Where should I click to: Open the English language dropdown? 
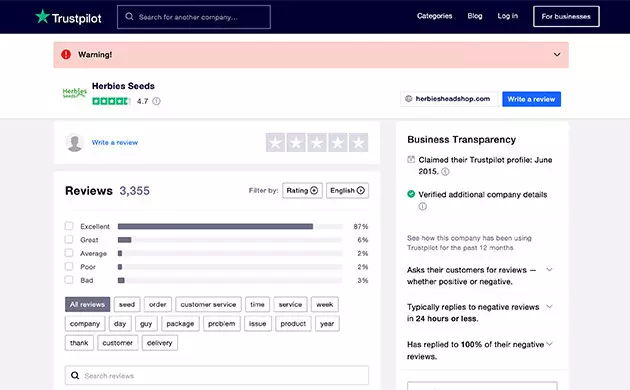[x=348, y=190]
